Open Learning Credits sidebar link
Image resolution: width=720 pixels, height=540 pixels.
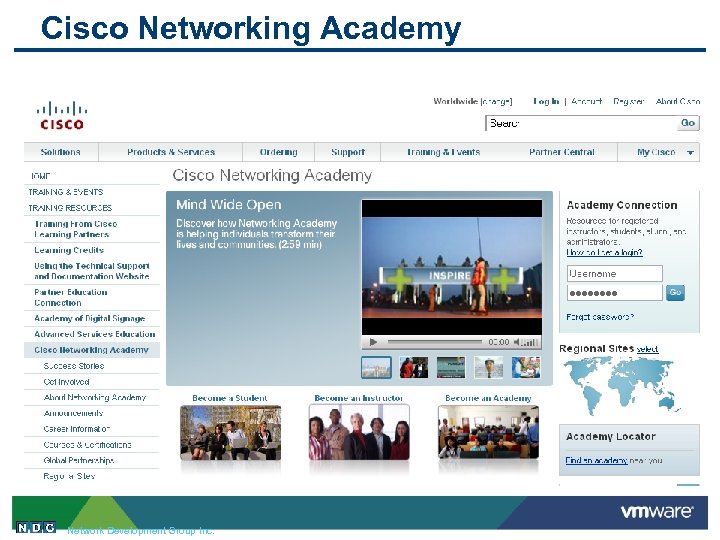tap(69, 250)
